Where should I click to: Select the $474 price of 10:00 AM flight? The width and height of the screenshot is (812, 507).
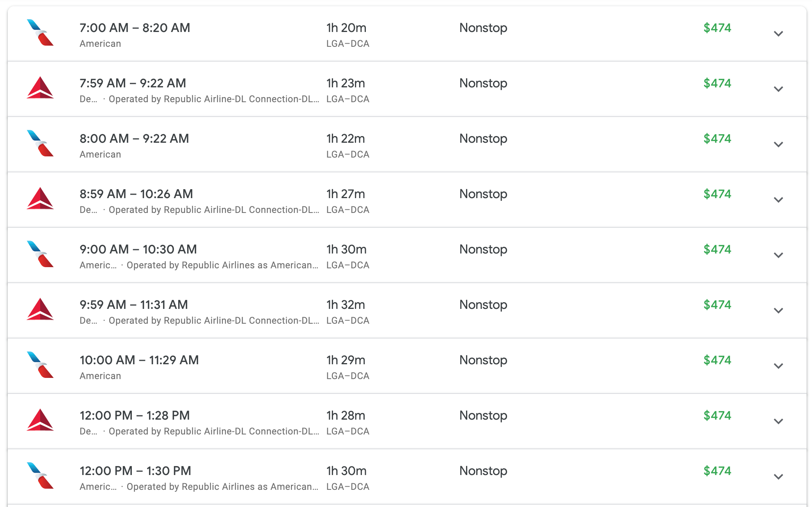coord(717,360)
